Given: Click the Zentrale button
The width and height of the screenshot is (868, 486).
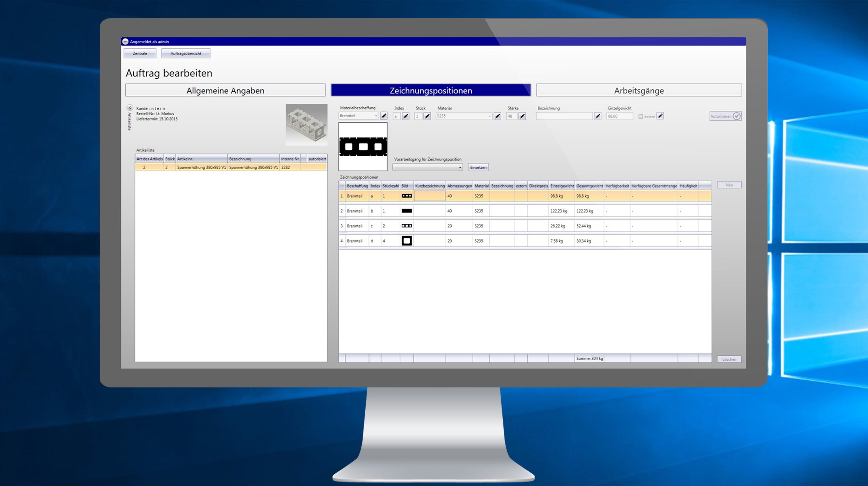Looking at the screenshot, I should (x=140, y=53).
